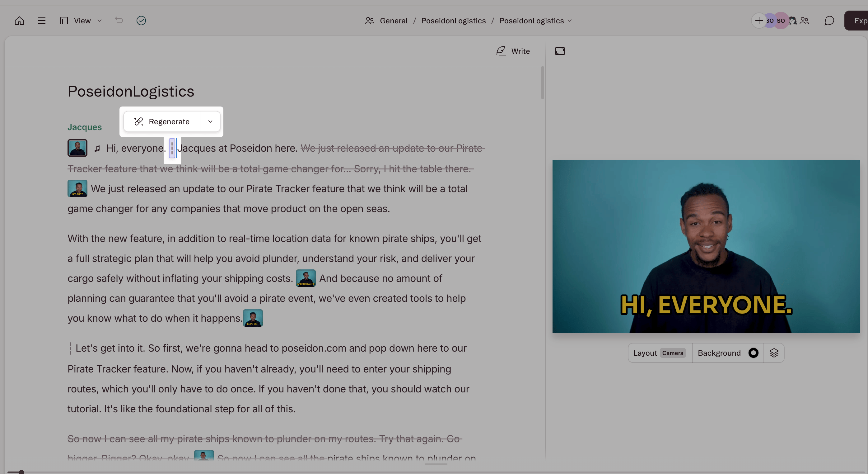
Task: Click the View layout icon
Action: click(64, 21)
